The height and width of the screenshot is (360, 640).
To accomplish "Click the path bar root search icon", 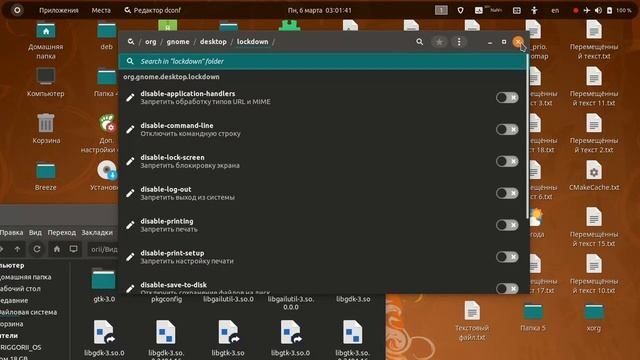I will [x=131, y=42].
